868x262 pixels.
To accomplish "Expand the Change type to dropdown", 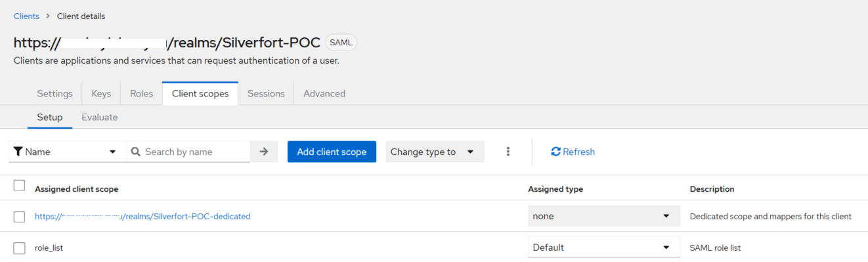I will coord(435,152).
